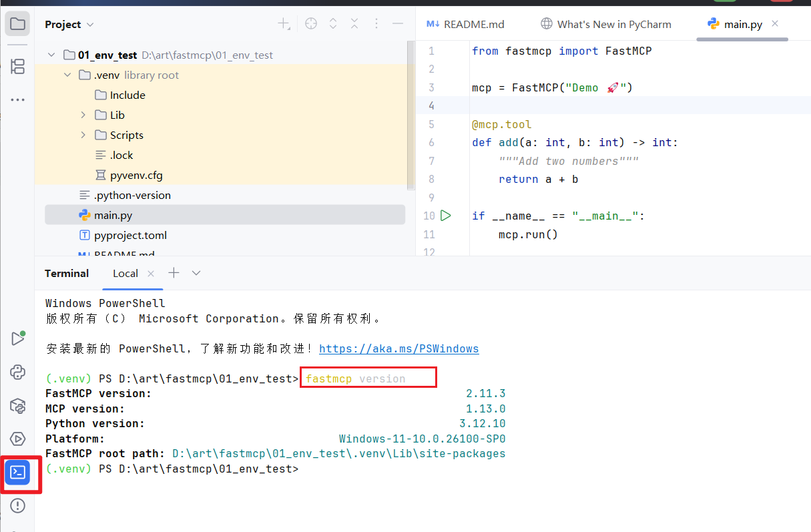This screenshot has height=532, width=811.
Task: Click the def add function definition line
Action: point(575,142)
